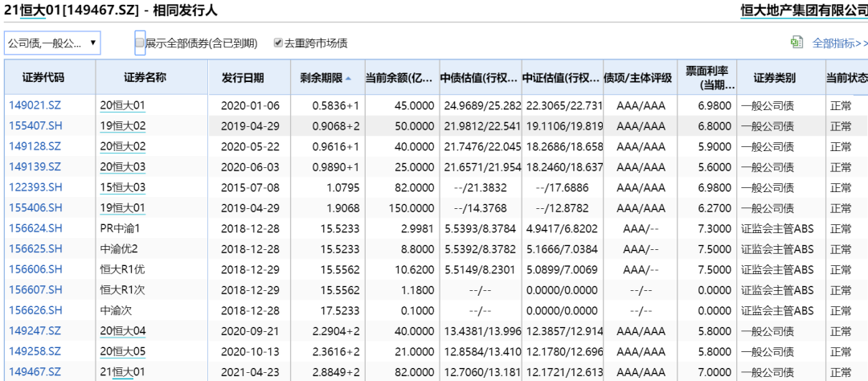Sort by the 证券代码 column header

43,78
